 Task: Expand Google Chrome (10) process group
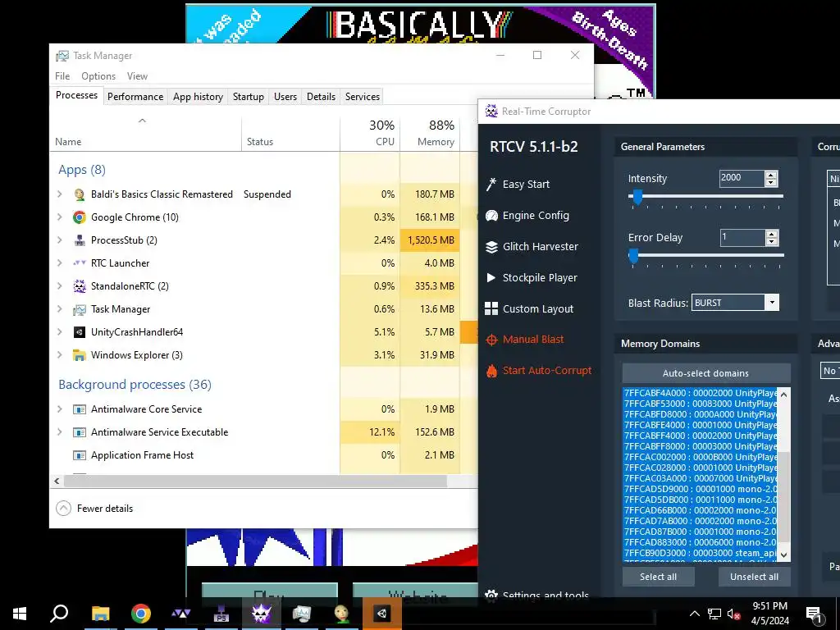(x=59, y=217)
